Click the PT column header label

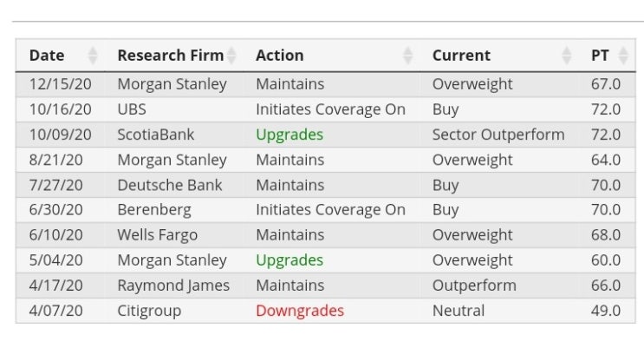point(600,56)
